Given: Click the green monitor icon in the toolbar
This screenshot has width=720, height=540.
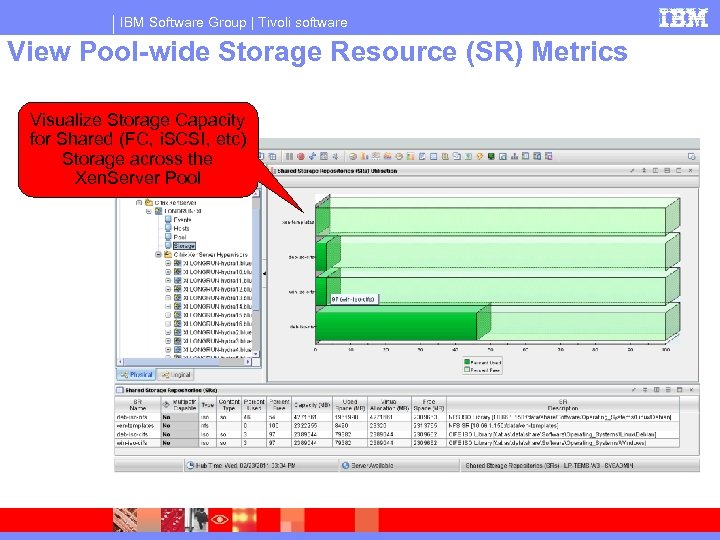Looking at the screenshot, I should pos(491,157).
